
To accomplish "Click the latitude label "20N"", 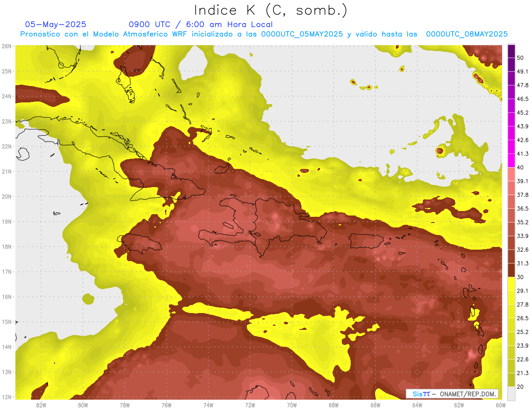I will pyautogui.click(x=7, y=196).
